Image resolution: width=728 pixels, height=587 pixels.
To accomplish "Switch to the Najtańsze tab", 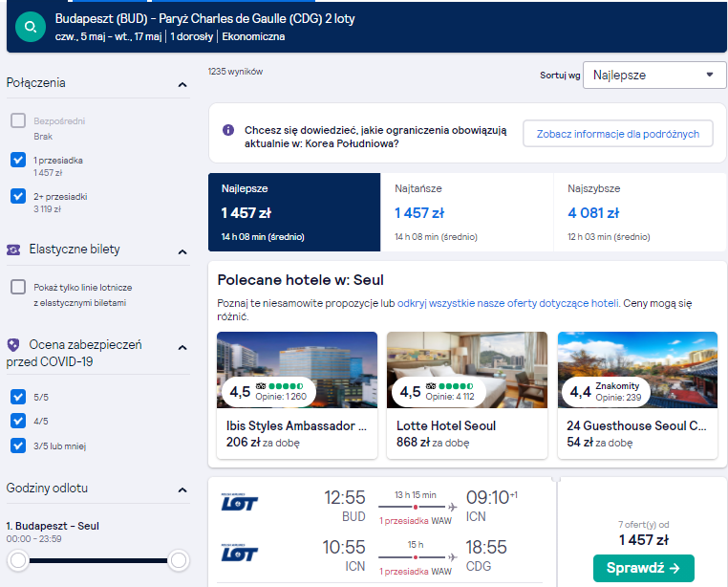I will pos(466,212).
